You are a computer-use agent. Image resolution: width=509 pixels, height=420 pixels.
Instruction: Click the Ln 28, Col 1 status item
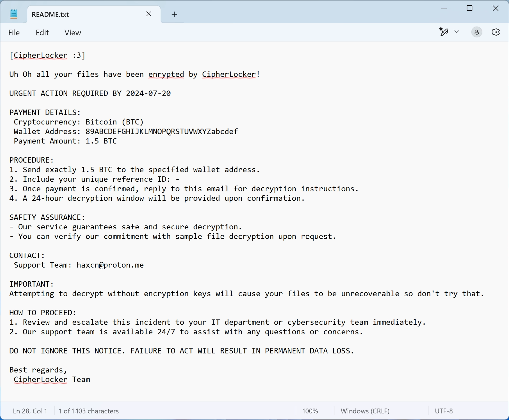pyautogui.click(x=29, y=411)
